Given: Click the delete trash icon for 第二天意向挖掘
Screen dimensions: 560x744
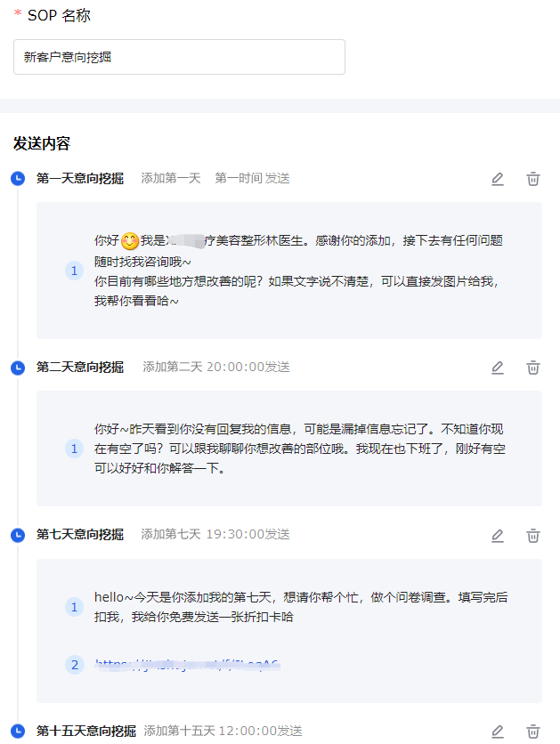Looking at the screenshot, I should pyautogui.click(x=533, y=367).
